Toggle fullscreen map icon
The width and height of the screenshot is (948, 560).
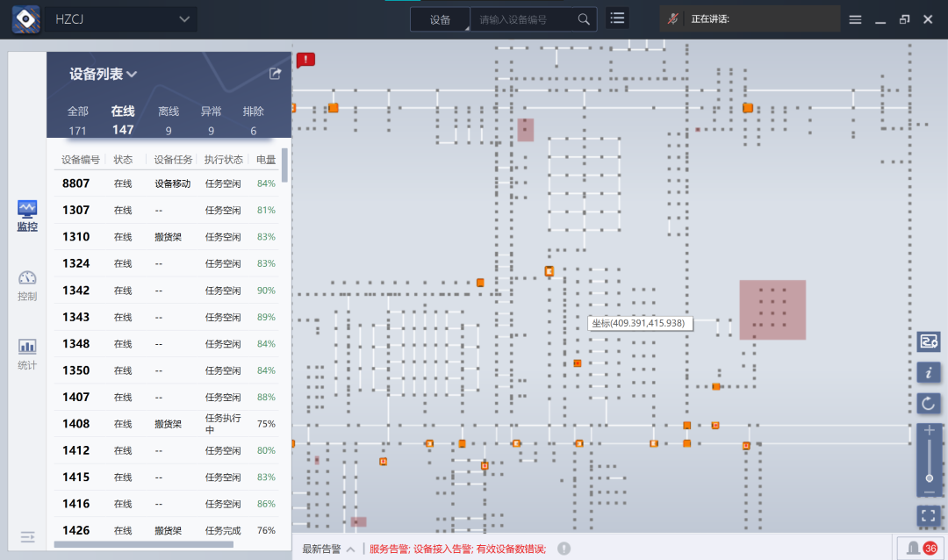pos(929,515)
